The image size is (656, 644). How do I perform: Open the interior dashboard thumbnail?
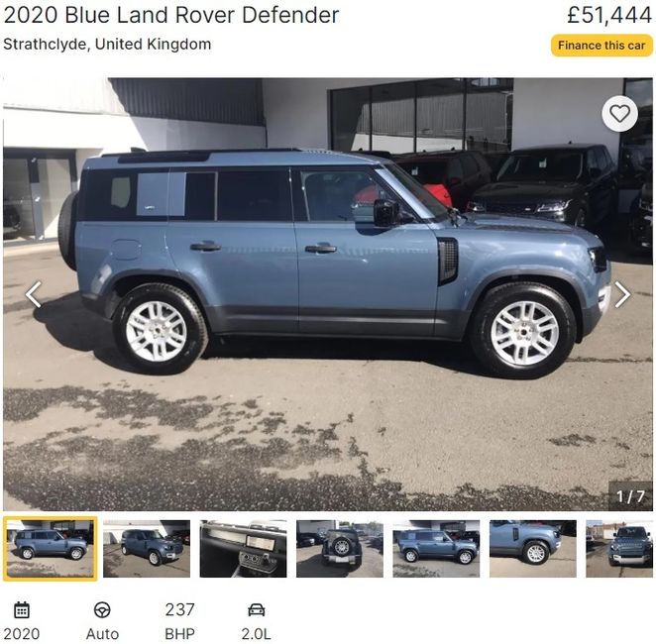243,549
